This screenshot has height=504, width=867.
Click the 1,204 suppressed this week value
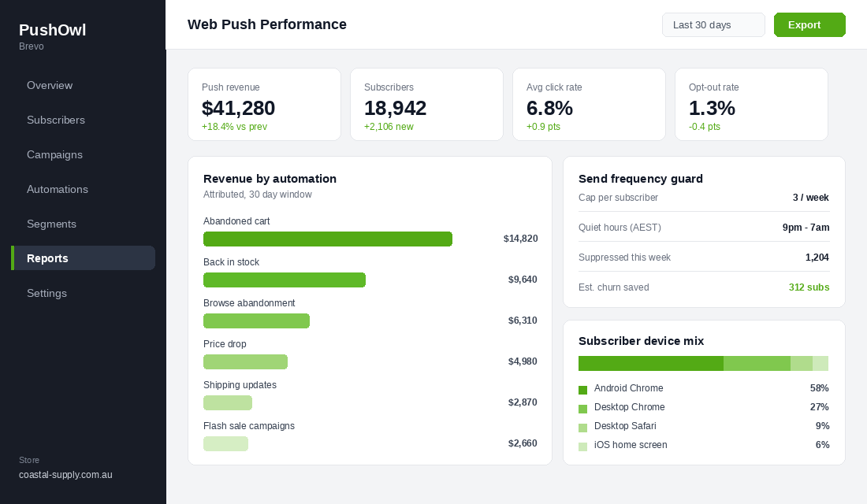coord(817,257)
